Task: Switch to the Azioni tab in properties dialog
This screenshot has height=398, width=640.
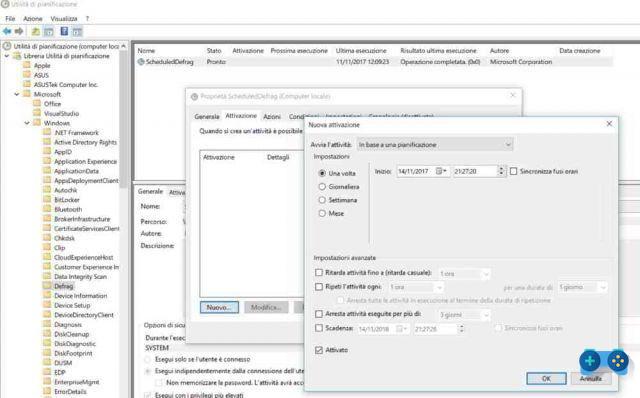Action: tap(272, 117)
